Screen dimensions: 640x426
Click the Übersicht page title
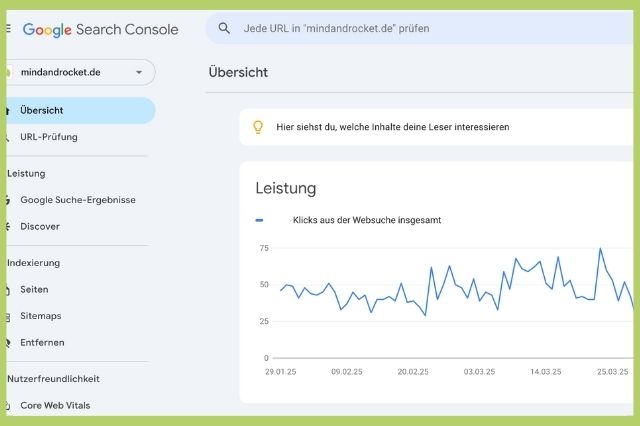tap(238, 72)
